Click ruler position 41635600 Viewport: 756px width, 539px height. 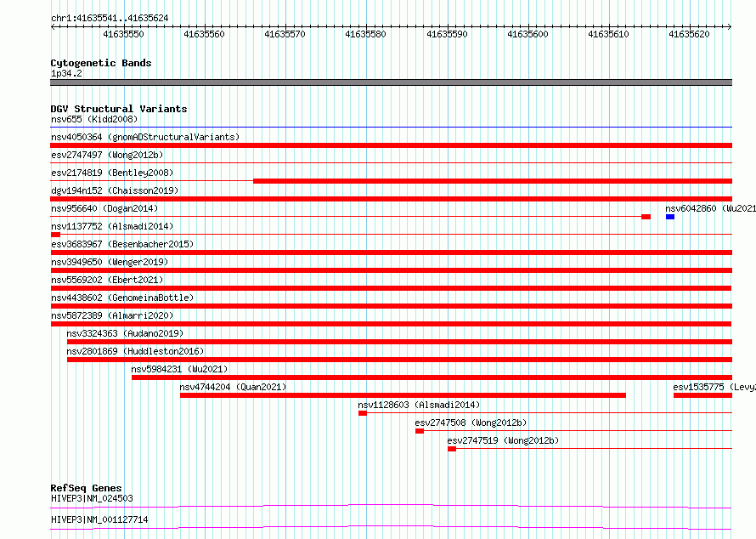click(x=528, y=34)
